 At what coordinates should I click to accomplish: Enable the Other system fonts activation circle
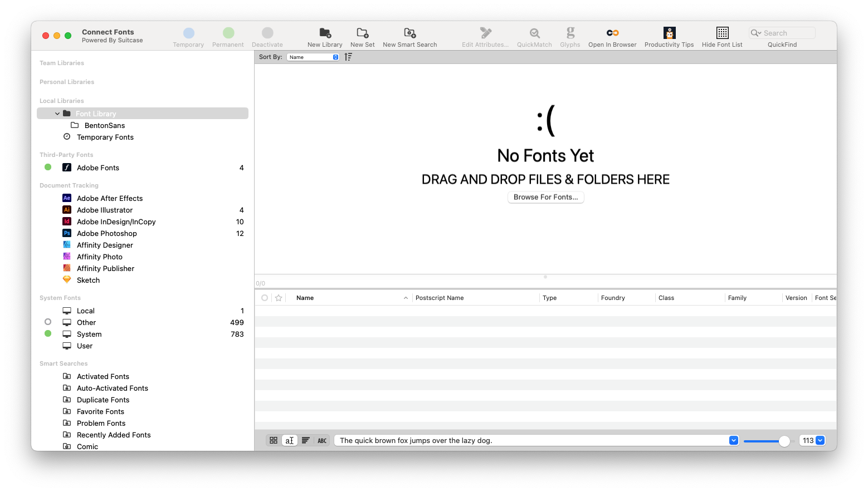point(48,322)
